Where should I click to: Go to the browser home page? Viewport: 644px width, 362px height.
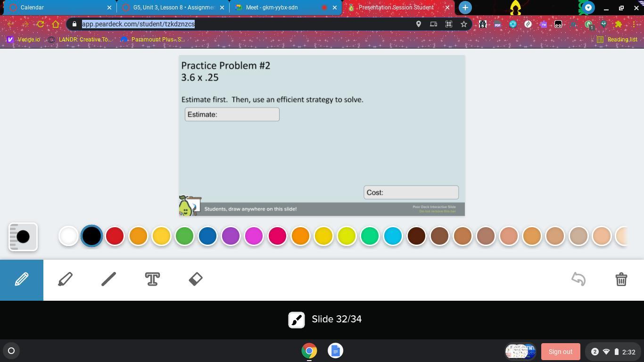click(x=56, y=24)
